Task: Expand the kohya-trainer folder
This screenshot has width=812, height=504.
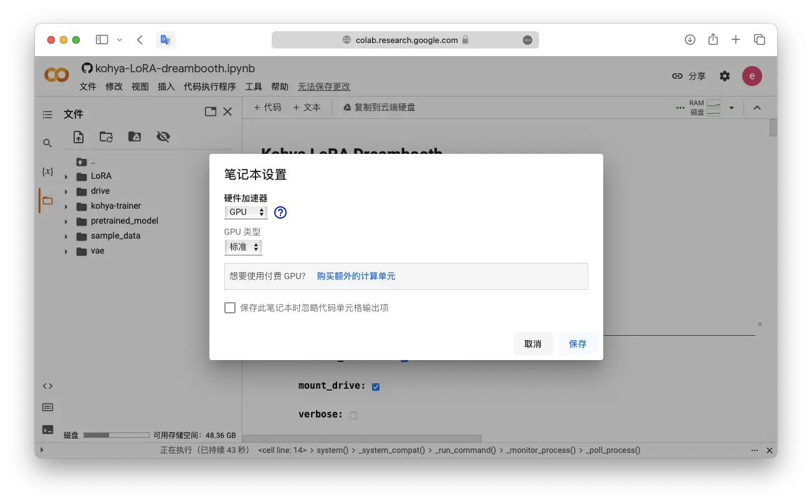Action: [x=66, y=206]
